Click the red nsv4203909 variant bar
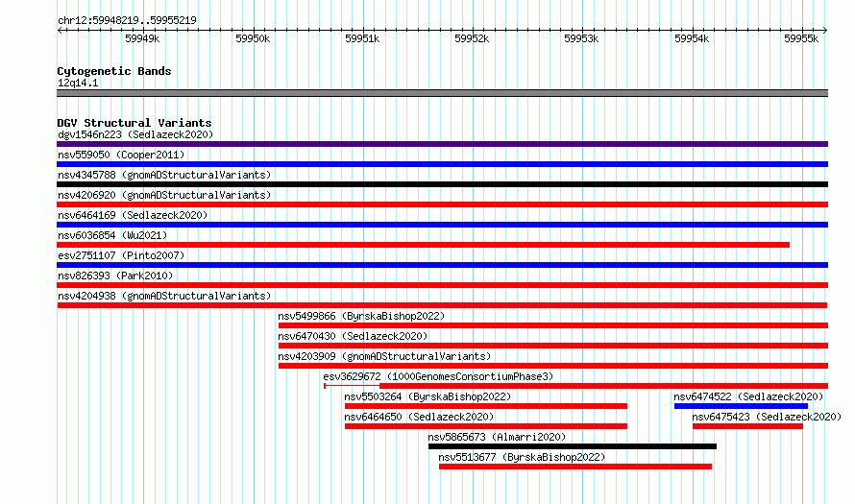This screenshot has height=504, width=855. (x=553, y=366)
